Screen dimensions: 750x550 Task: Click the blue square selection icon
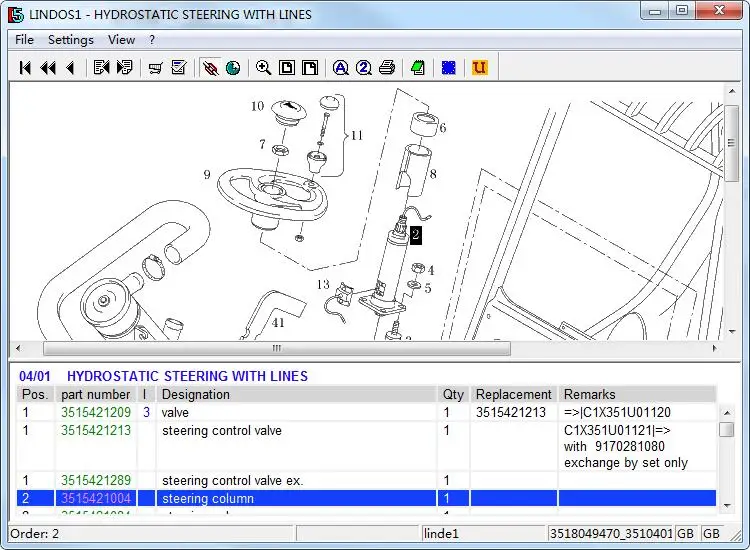tap(449, 67)
